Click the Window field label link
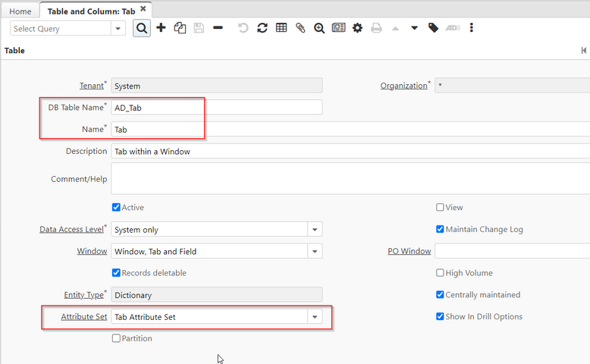This screenshot has width=590, height=364. click(92, 251)
